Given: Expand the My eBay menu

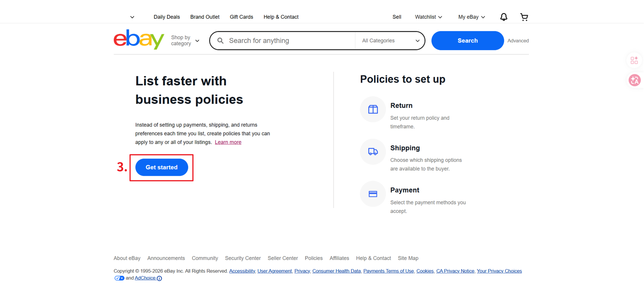Looking at the screenshot, I should tap(471, 17).
